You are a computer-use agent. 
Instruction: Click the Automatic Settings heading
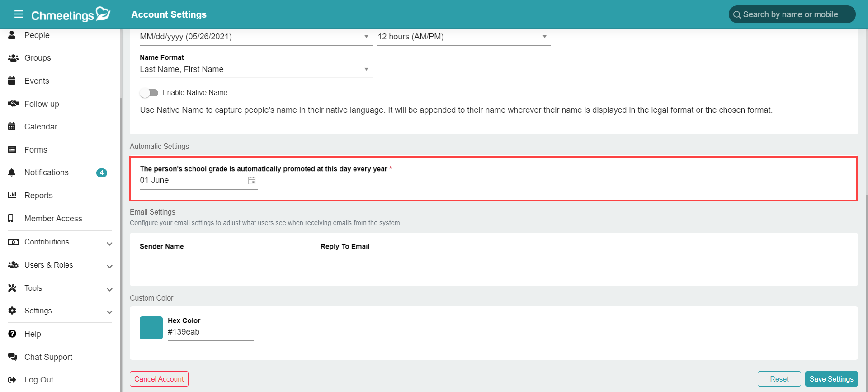(159, 146)
